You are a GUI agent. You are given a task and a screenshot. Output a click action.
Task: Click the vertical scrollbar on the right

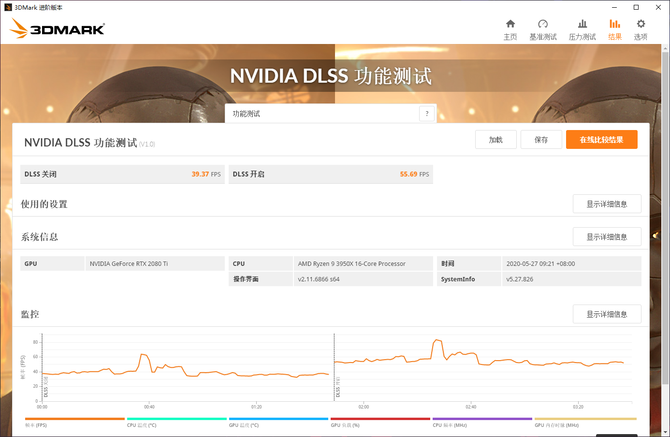click(x=656, y=236)
